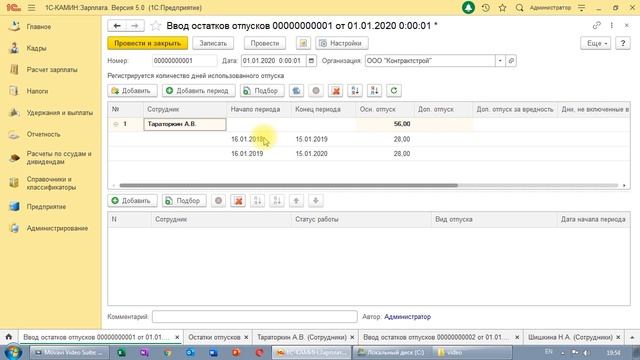The height and width of the screenshot is (360, 640).
Task: Click the Дата input field
Action: [x=273, y=61]
